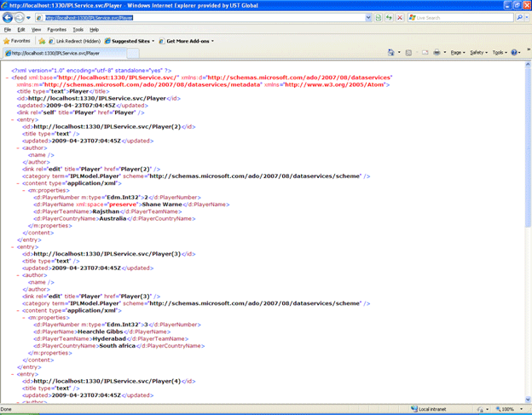
Task: Collapse the Player(3) entry node
Action: tap(13, 247)
